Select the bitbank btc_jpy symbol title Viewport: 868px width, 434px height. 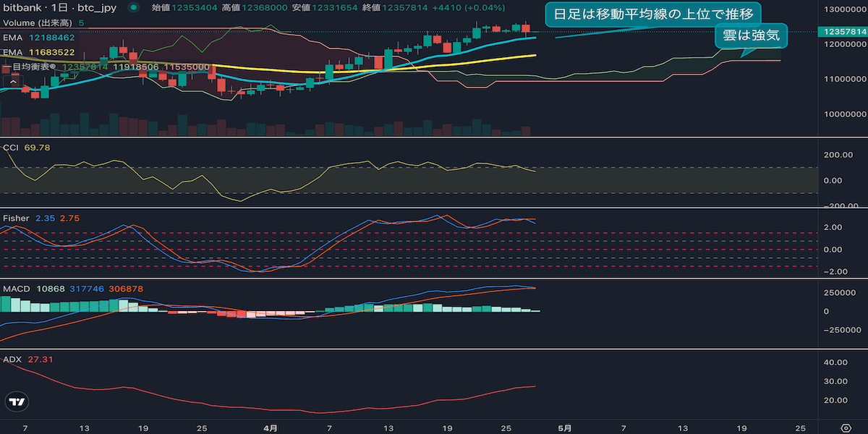tap(59, 8)
